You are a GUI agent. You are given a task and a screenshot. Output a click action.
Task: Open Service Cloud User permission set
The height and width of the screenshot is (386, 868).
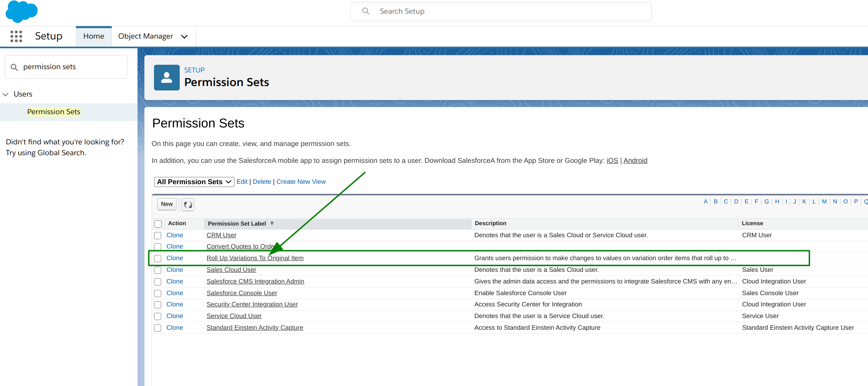pos(234,316)
